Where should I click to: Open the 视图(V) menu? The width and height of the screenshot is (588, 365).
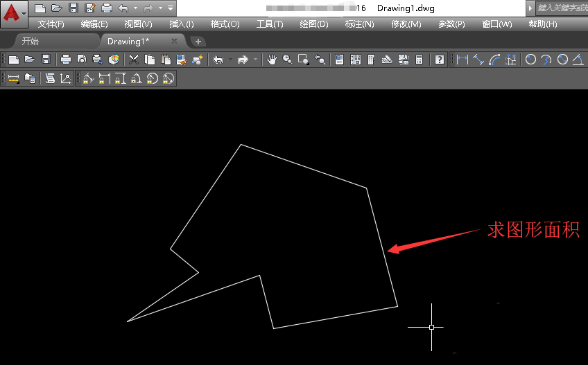click(139, 24)
